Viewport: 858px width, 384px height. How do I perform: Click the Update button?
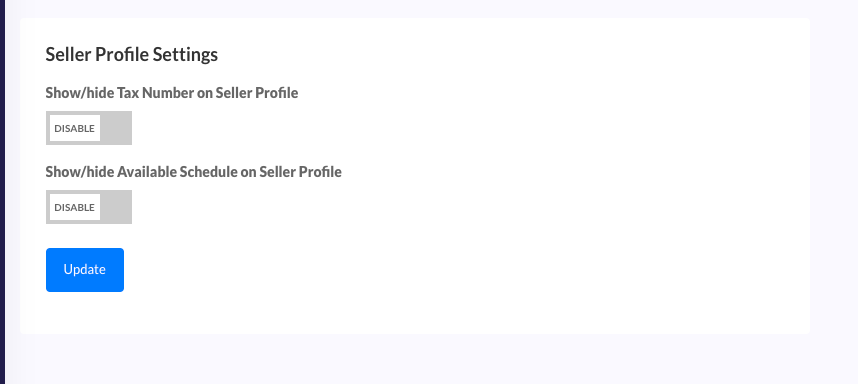tap(85, 270)
